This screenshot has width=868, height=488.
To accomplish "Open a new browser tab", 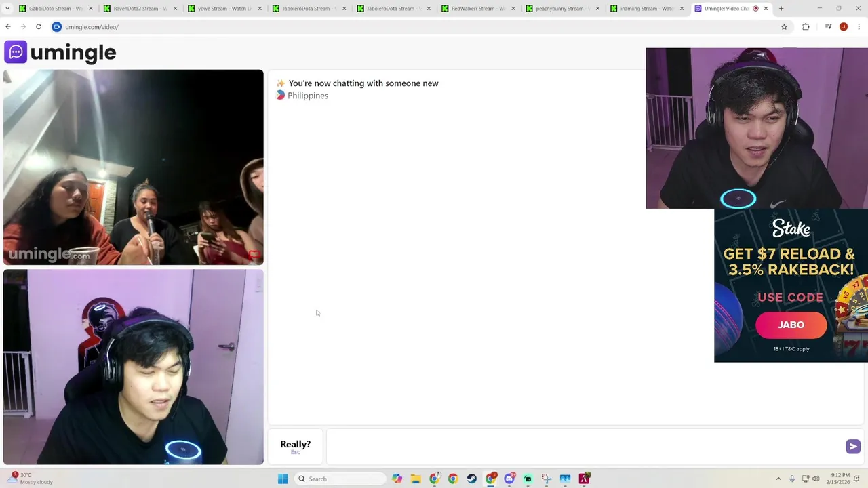I will tap(781, 9).
